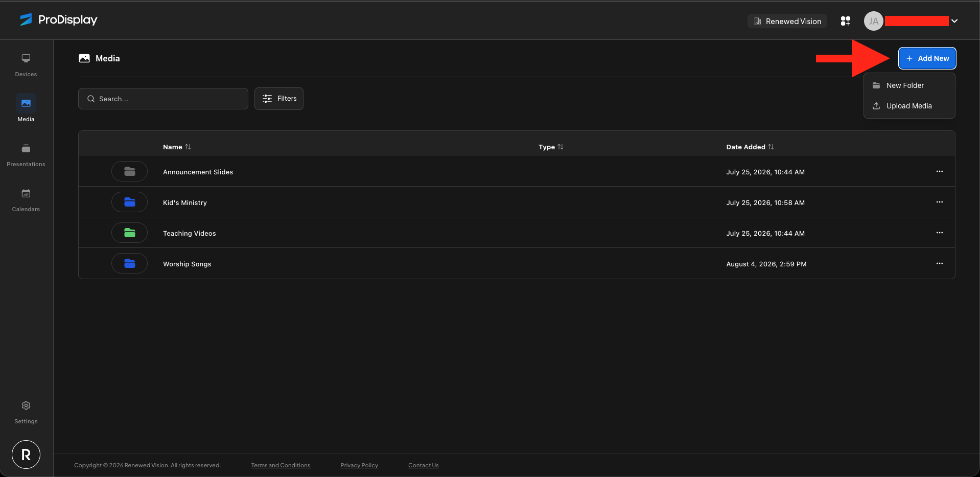The image size is (980, 477).
Task: Open the Filters button
Action: 279,99
